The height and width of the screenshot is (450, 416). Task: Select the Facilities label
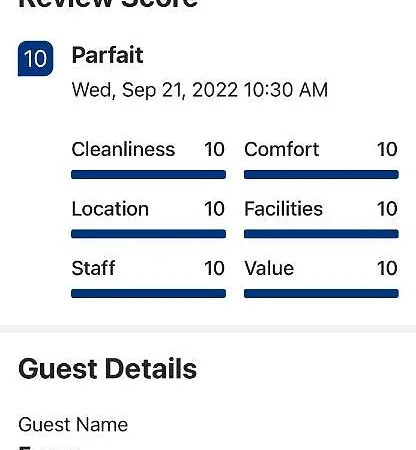click(x=284, y=209)
